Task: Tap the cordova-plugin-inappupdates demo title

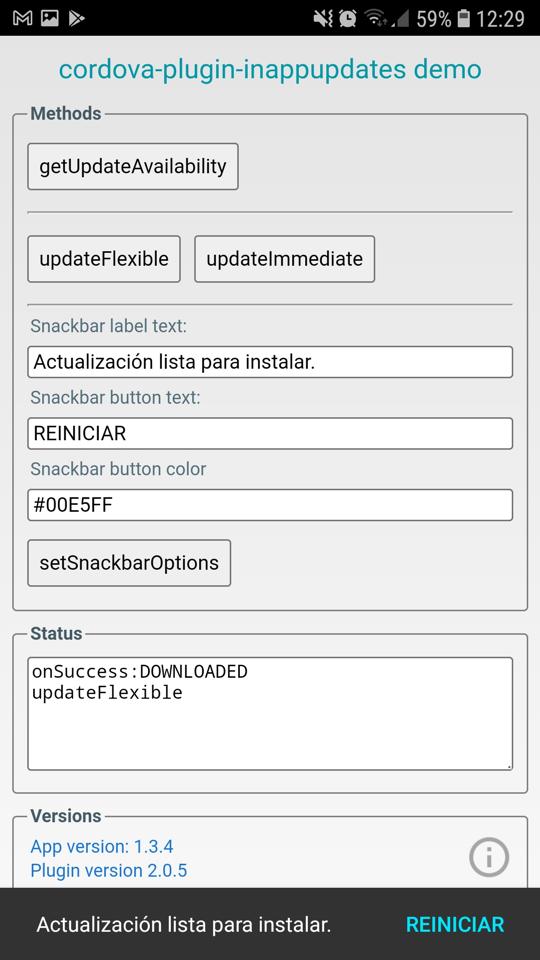Action: (270, 70)
